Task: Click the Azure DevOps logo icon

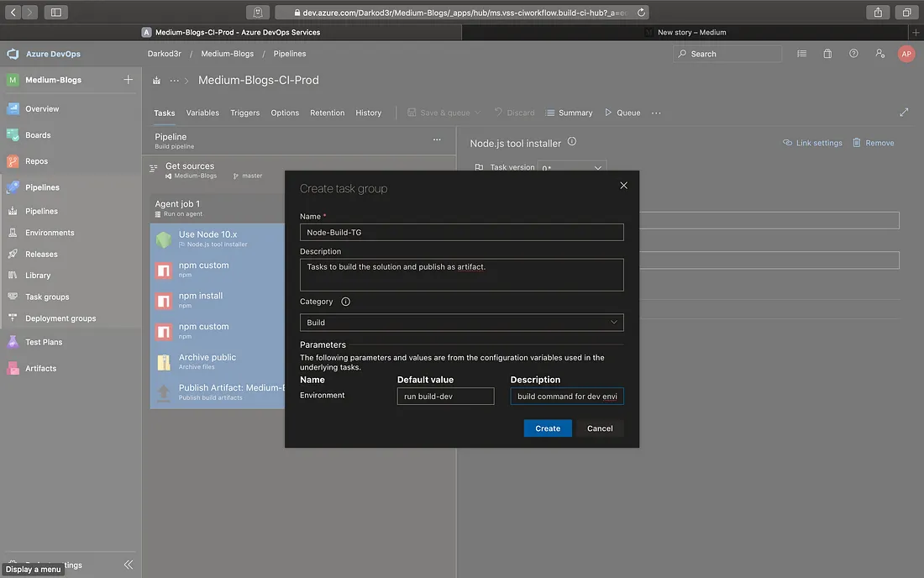Action: point(13,54)
